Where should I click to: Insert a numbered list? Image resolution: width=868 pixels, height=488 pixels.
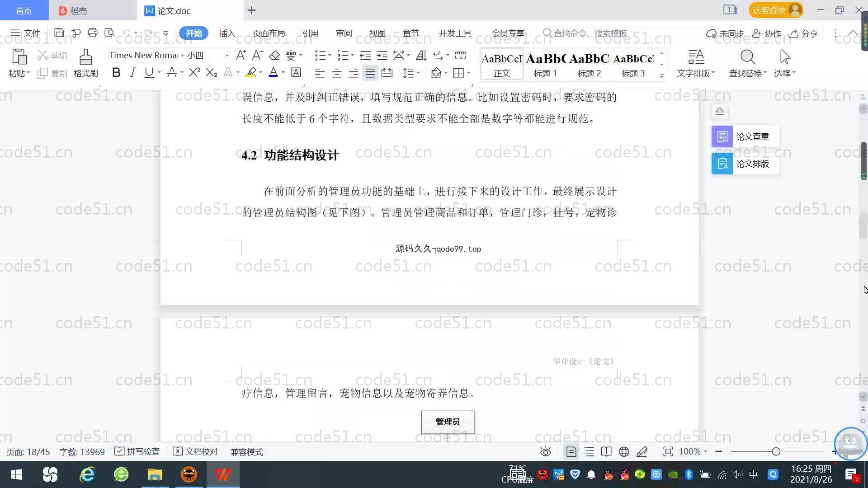pyautogui.click(x=343, y=55)
